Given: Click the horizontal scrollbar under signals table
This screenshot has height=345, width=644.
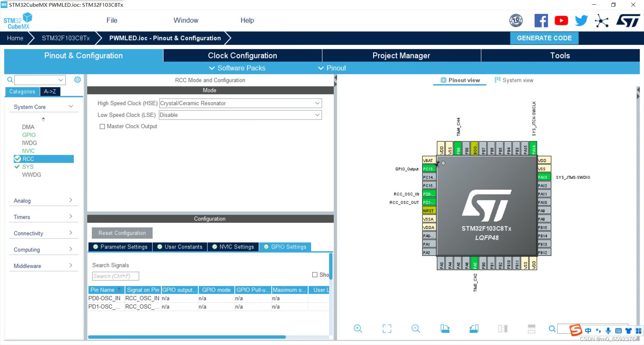Looking at the screenshot, I should [187, 337].
